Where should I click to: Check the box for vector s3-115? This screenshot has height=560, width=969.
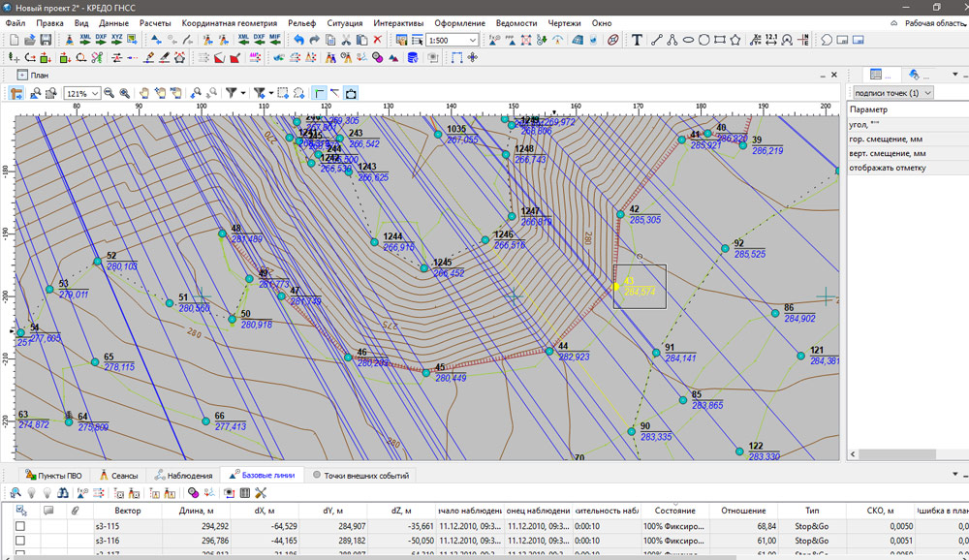20,526
